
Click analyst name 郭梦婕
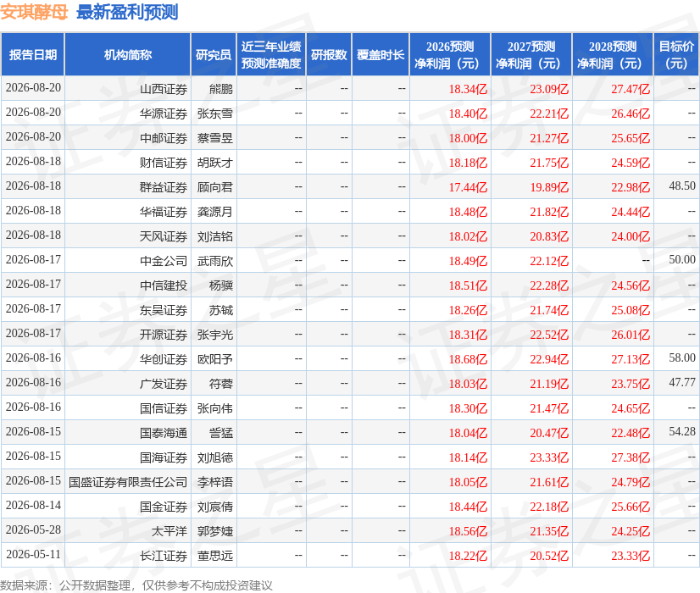215,531
